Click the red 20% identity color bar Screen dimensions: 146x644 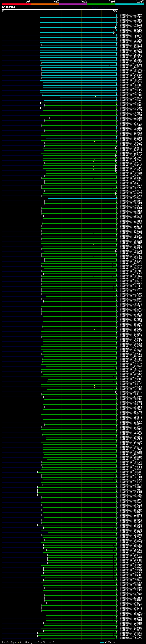click(16, 4)
